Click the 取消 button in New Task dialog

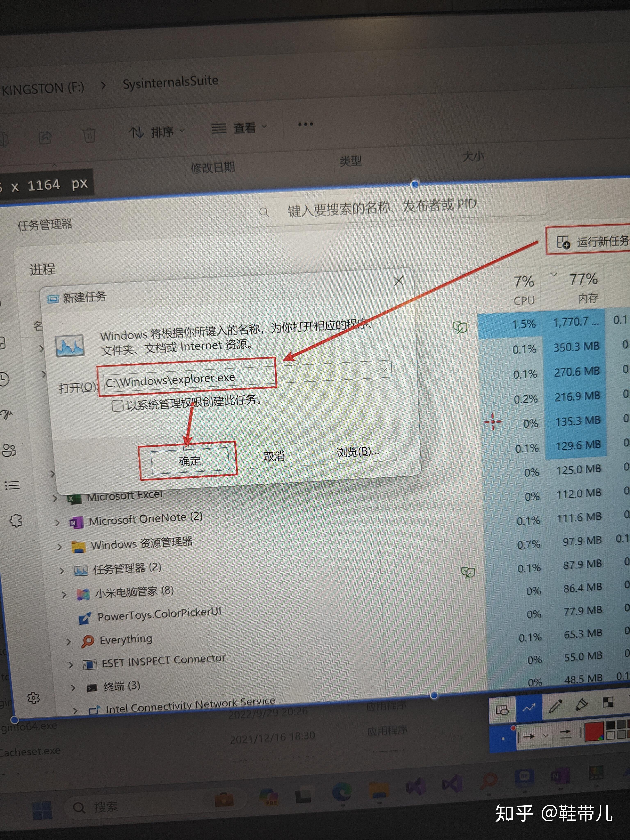coord(274,456)
